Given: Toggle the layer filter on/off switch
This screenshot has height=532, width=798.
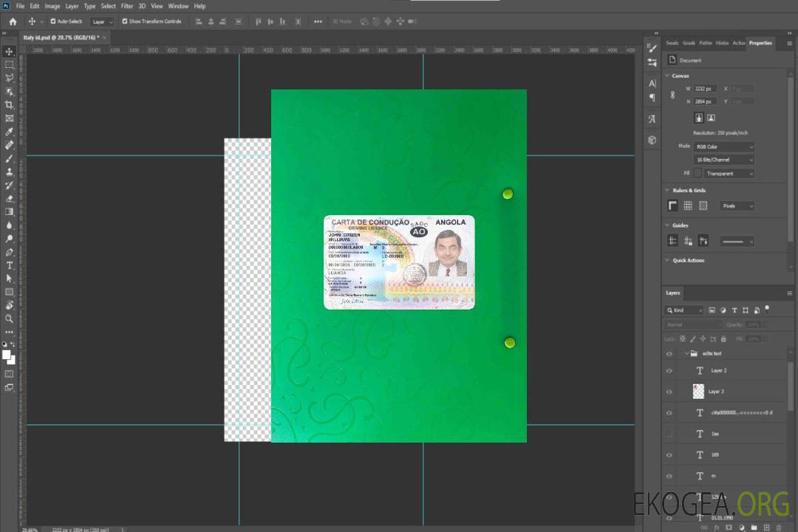Looking at the screenshot, I should (x=767, y=309).
